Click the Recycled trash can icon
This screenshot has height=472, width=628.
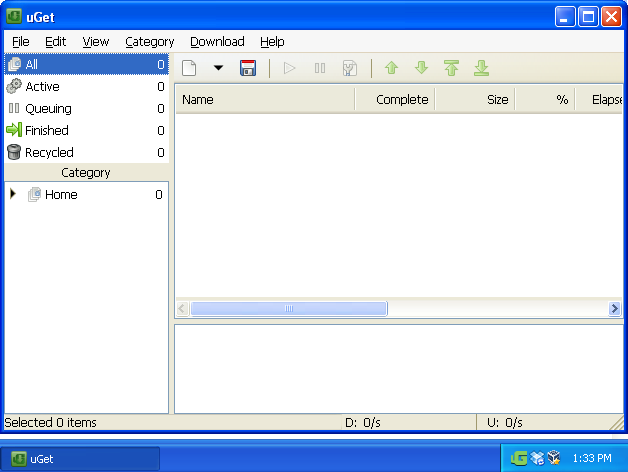(14, 152)
